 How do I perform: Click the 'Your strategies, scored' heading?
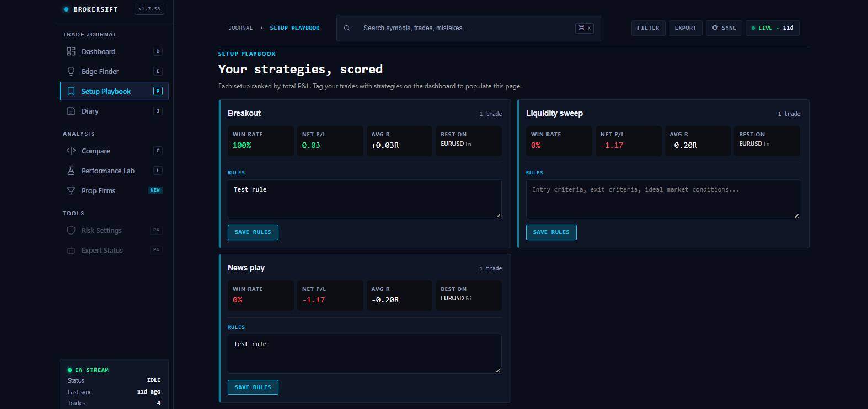point(301,69)
